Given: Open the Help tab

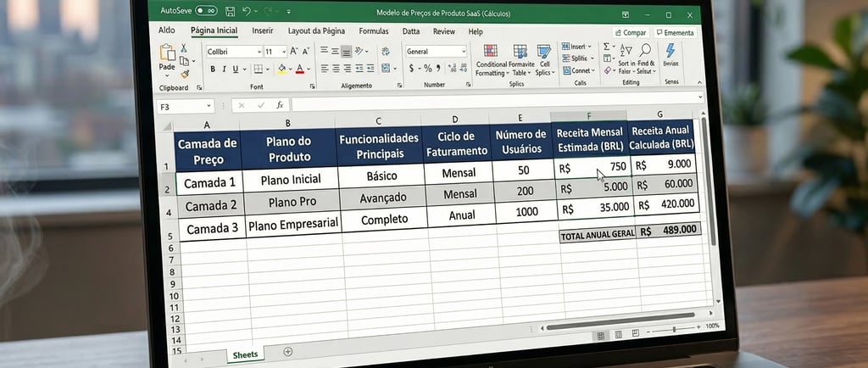Looking at the screenshot, I should click(x=476, y=32).
